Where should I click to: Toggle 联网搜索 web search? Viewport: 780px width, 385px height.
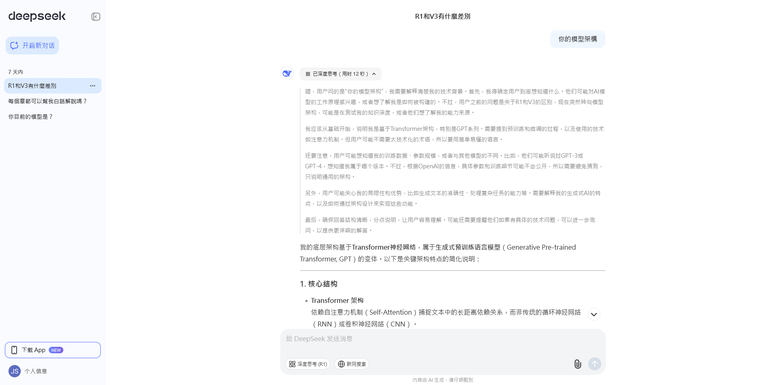352,364
